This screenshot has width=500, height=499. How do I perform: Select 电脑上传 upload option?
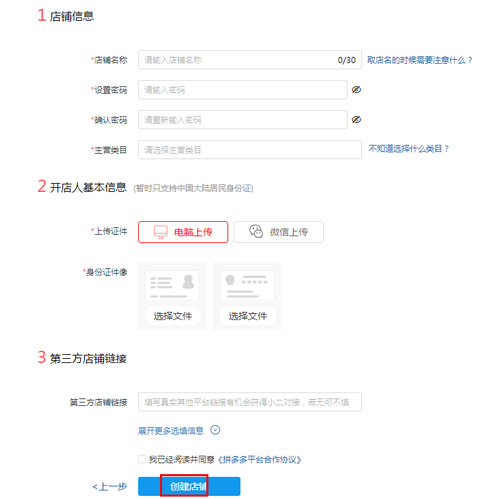[183, 232]
